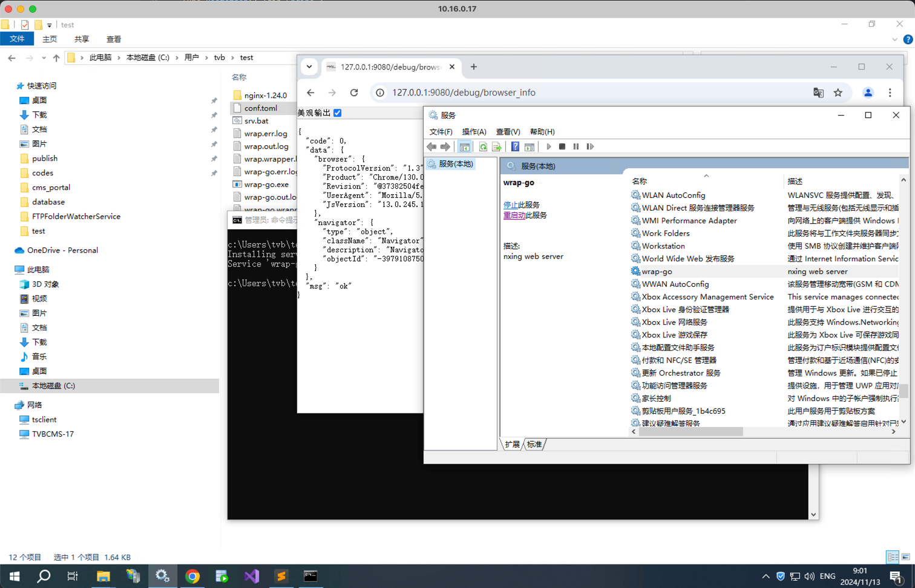Click Explorer up-directory arrow

tap(56, 57)
